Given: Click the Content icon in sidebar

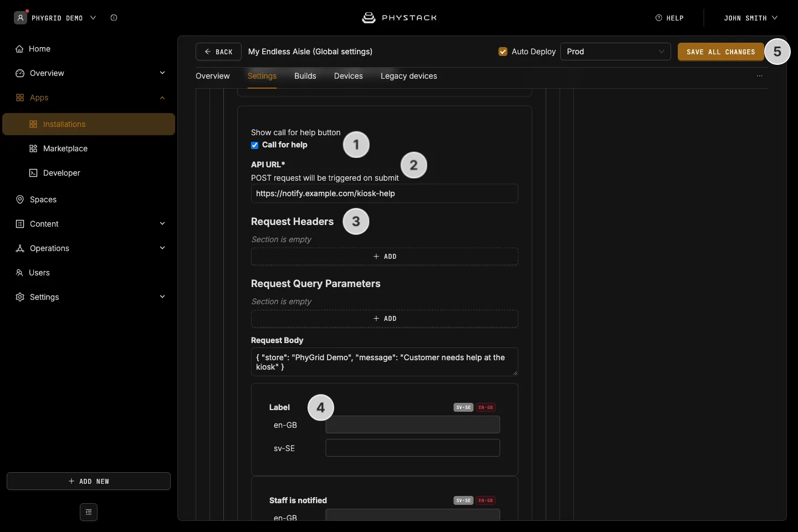Looking at the screenshot, I should (x=20, y=224).
